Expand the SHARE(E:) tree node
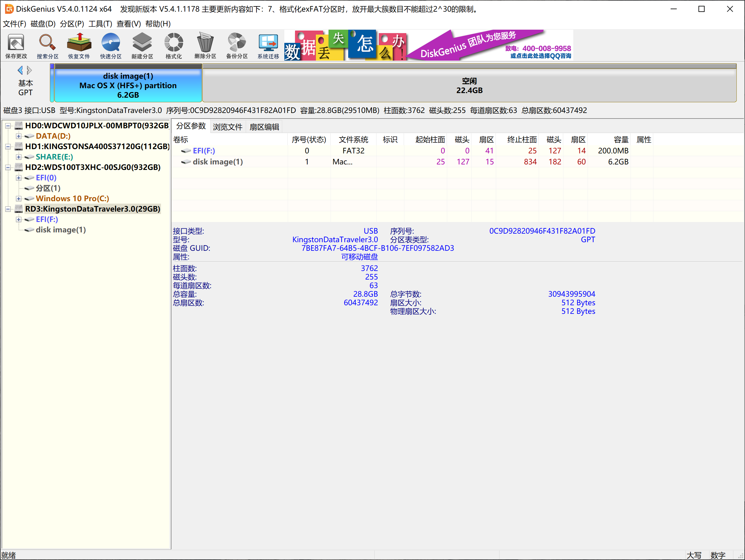This screenshot has width=745, height=560. tap(19, 157)
